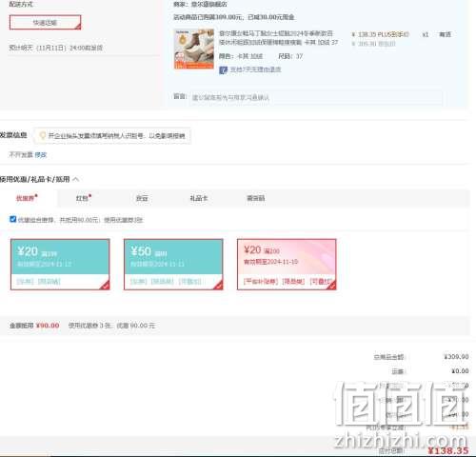Toggle the 优惠组合推荐 checkbox
Image resolution: width=476 pixels, height=457 pixels.
pyautogui.click(x=12, y=219)
